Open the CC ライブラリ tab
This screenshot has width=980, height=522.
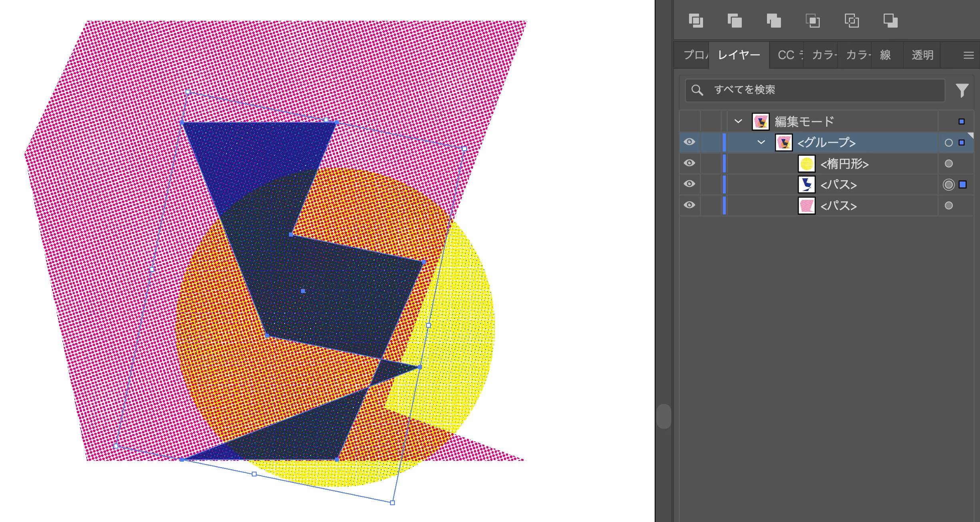(787, 55)
